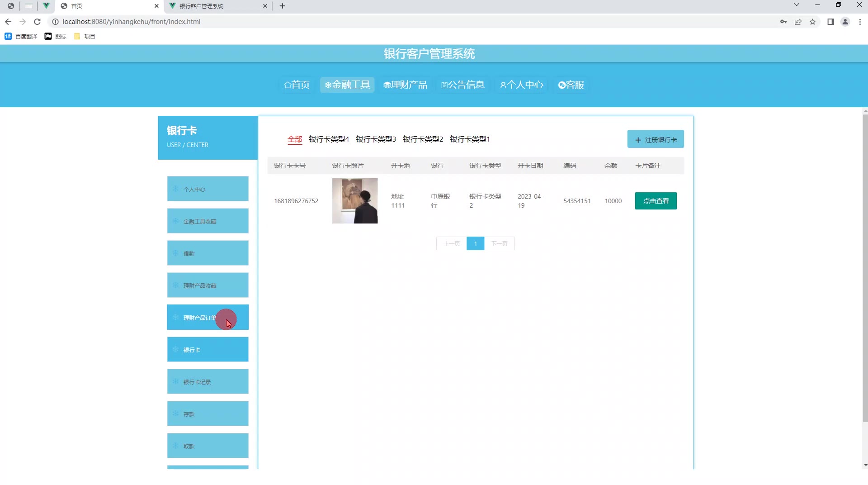Viewport: 868px width, 485px height.
Task: Open the 百度翻译 bookmark
Action: (21, 36)
